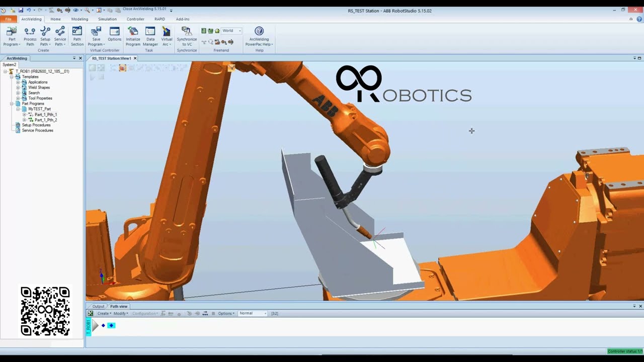Click the Controller status indicator
644x362 pixels.
[624, 351]
